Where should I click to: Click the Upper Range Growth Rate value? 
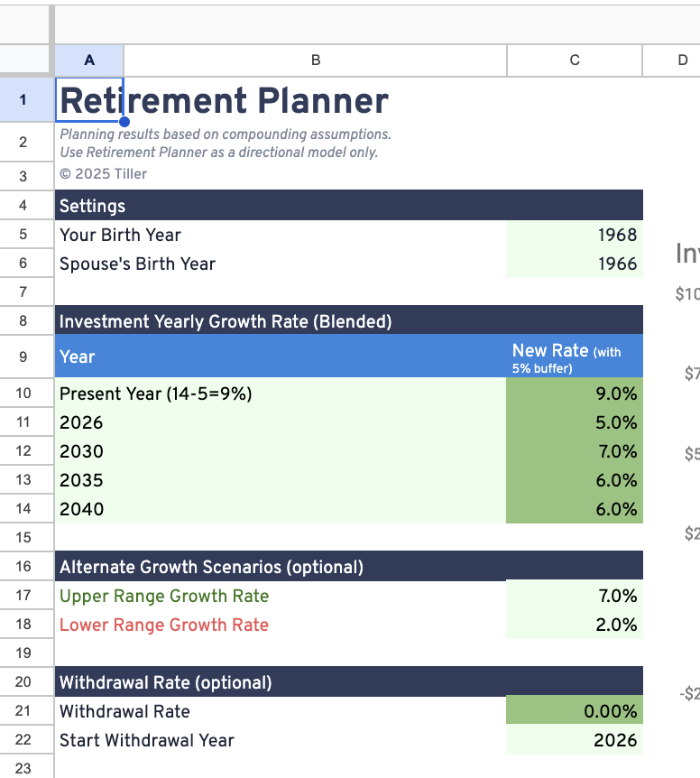click(x=575, y=596)
